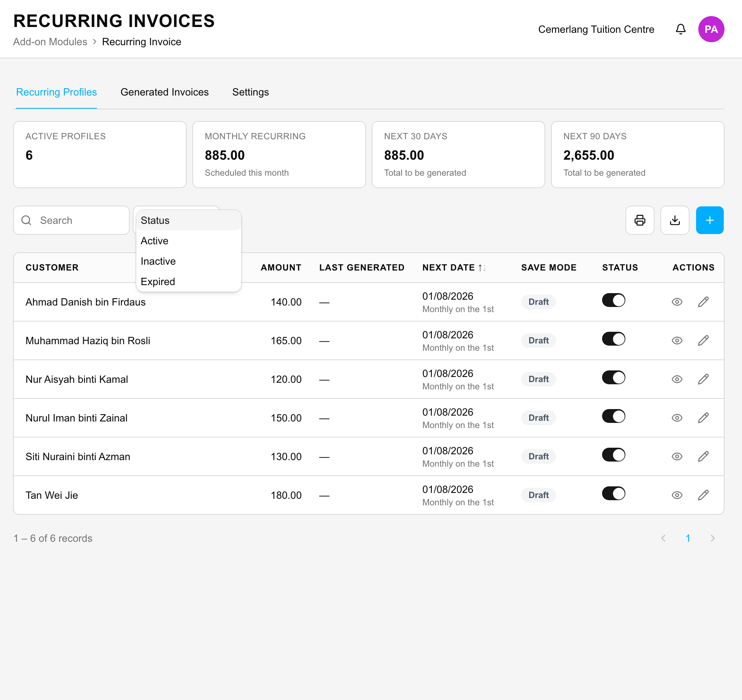Go to page 1
The image size is (742, 700).
point(688,538)
